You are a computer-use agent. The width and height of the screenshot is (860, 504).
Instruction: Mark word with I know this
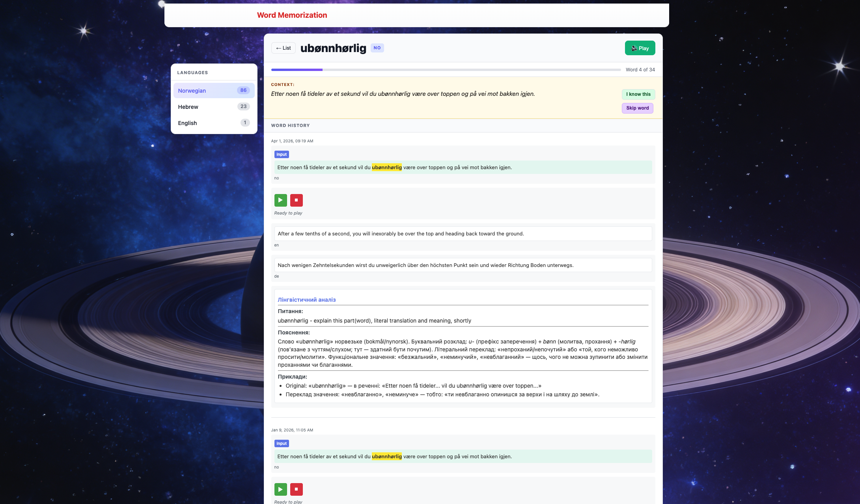click(x=638, y=94)
